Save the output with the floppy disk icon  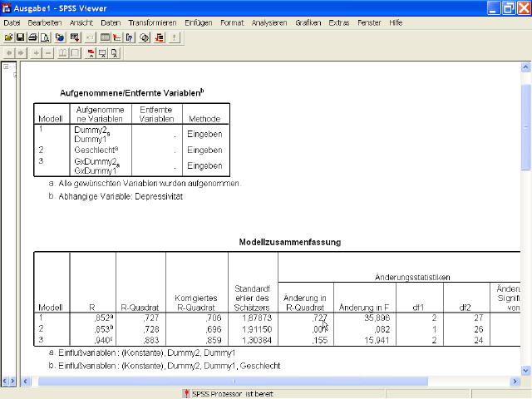click(x=21, y=37)
